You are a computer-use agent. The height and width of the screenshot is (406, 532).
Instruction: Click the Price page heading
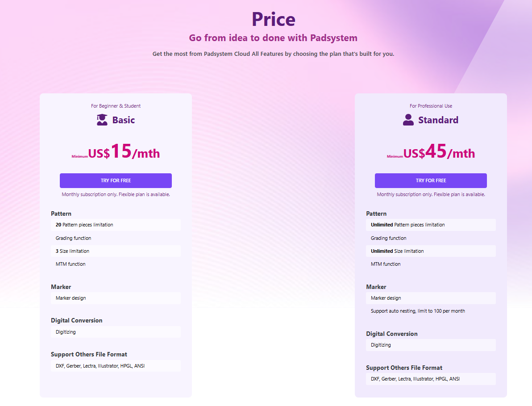(x=274, y=19)
